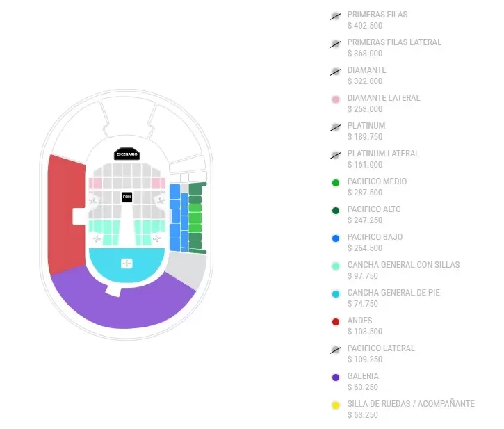Click the sold-out icon beside Primeras Filas

click(x=336, y=15)
